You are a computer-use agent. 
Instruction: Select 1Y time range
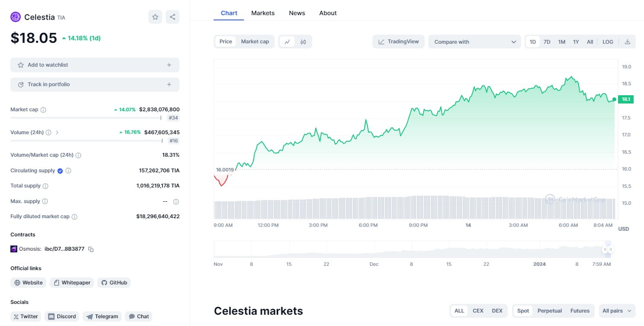pyautogui.click(x=576, y=42)
